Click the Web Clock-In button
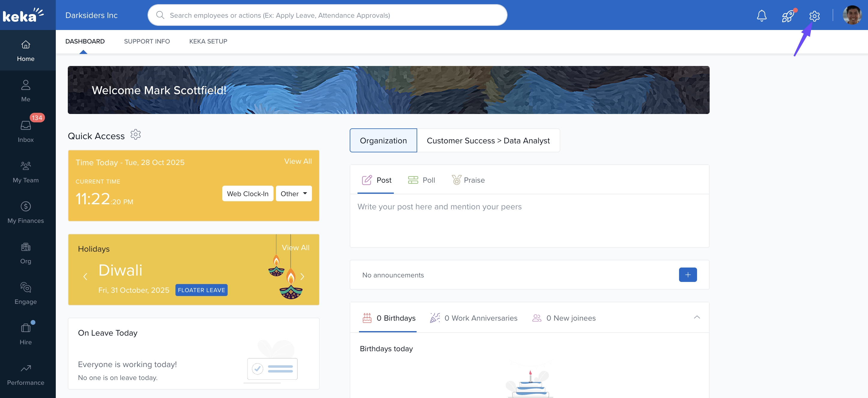This screenshot has height=398, width=868. click(x=247, y=193)
